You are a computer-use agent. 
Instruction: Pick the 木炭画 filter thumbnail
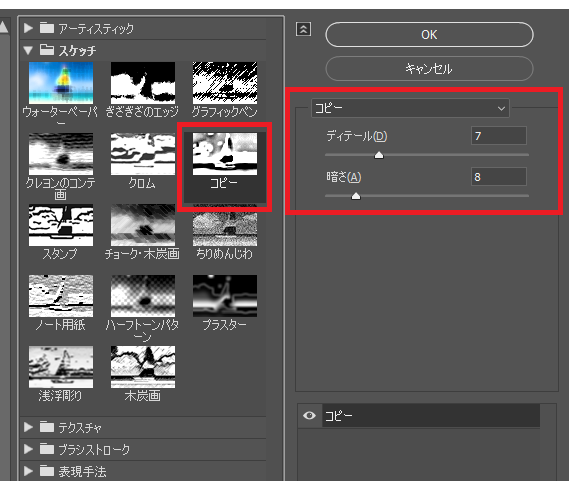[x=143, y=367]
